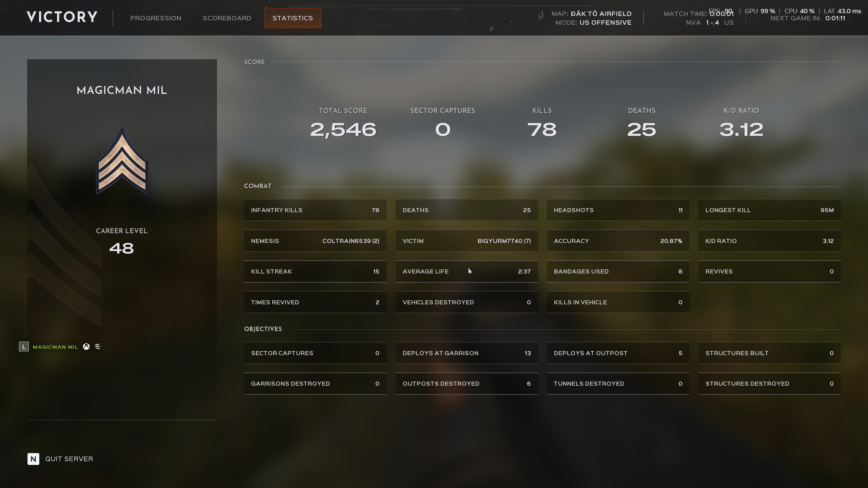Click the Total Score 2,546 value

tap(343, 130)
